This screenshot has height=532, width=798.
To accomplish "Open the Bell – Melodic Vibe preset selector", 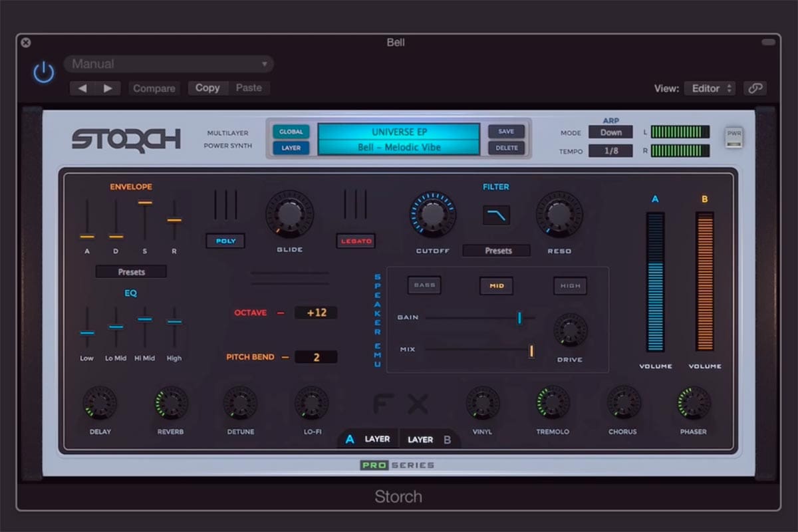I will tap(399, 148).
